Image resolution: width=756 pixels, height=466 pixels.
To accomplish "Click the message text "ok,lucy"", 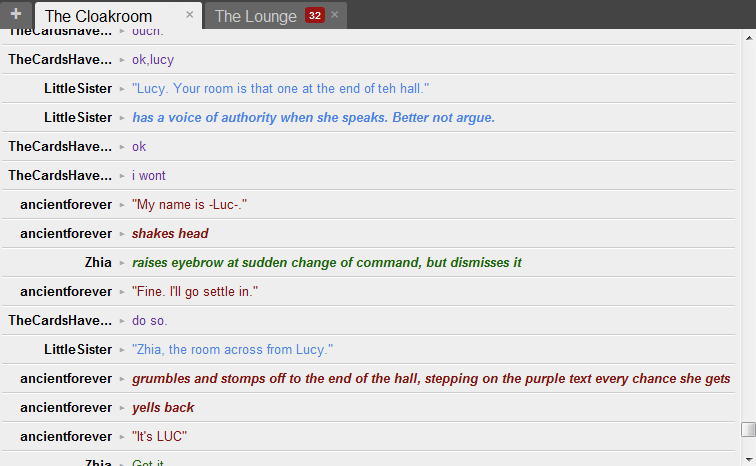I will coord(153,60).
